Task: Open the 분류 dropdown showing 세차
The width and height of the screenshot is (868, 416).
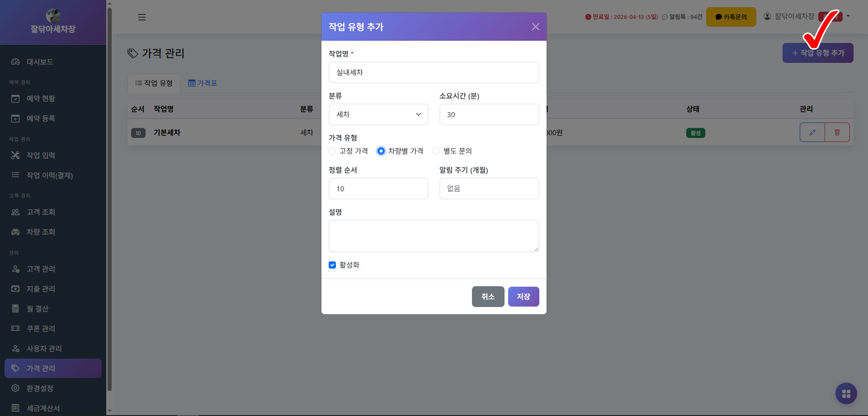Action: [x=378, y=114]
